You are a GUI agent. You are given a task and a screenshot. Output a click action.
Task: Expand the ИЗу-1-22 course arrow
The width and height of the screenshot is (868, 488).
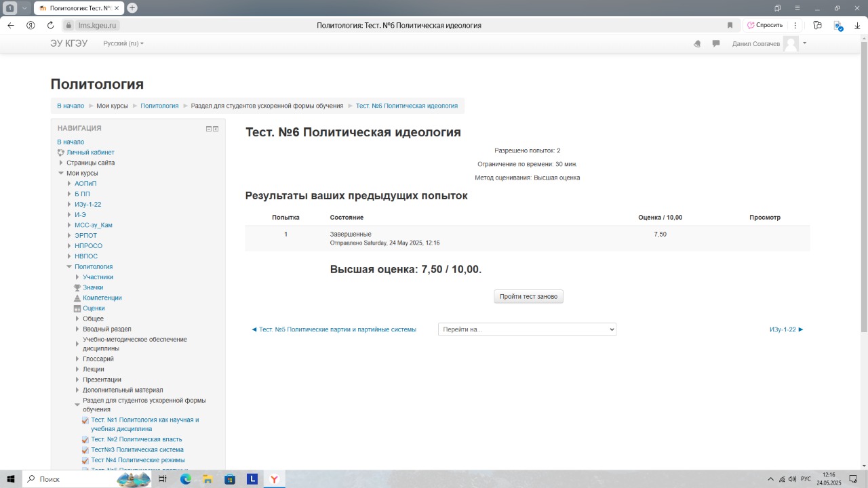tap(69, 205)
